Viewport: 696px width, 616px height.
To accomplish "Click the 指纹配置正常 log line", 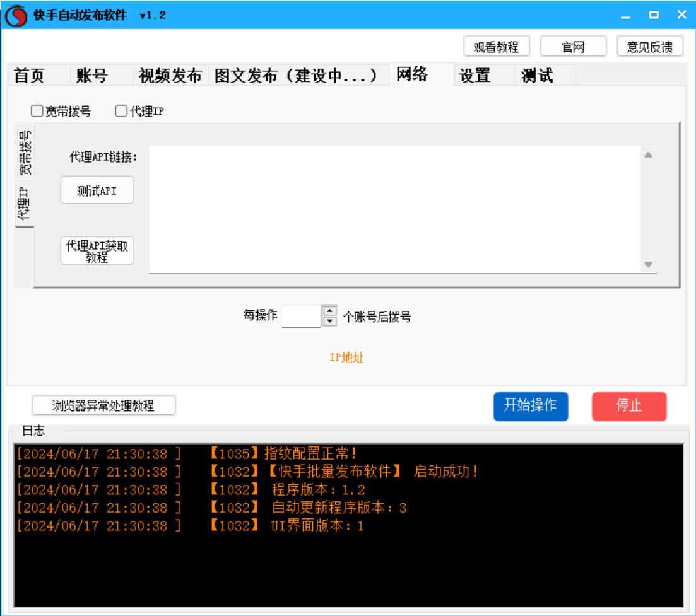I will tap(187, 454).
